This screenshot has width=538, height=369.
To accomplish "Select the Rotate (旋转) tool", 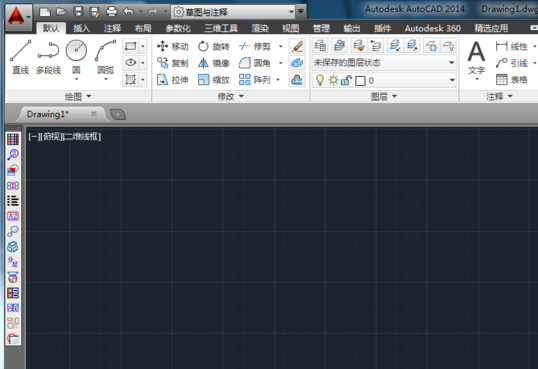I will coord(213,46).
